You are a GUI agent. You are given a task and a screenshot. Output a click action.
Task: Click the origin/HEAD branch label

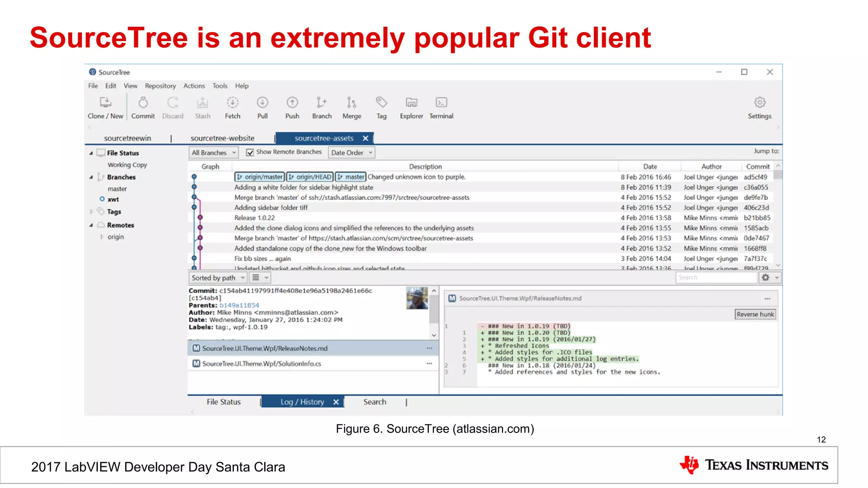click(310, 177)
